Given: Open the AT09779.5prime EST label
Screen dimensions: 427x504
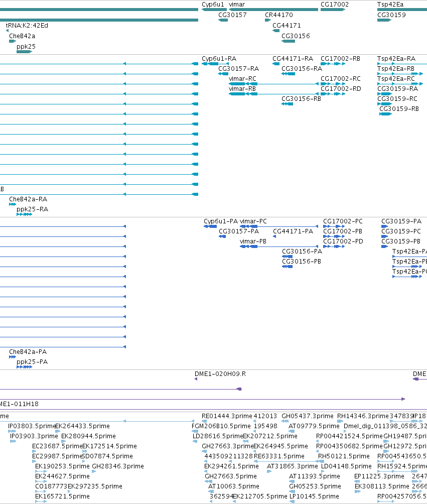Looking at the screenshot, I should pyautogui.click(x=314, y=426).
